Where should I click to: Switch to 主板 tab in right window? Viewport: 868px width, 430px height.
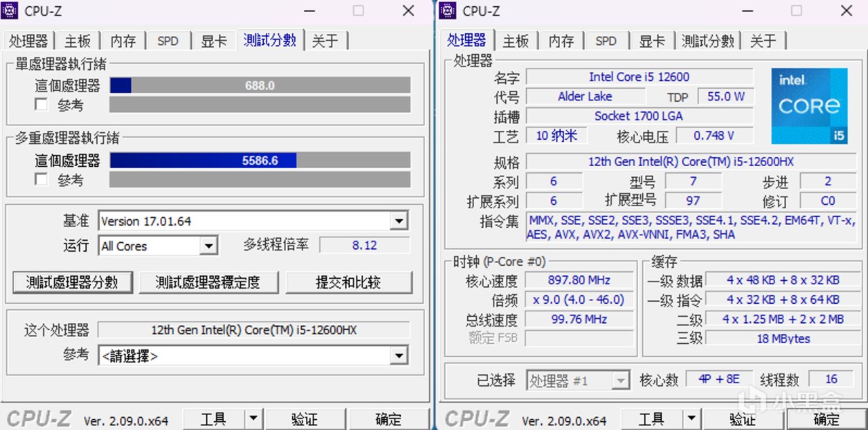point(516,41)
